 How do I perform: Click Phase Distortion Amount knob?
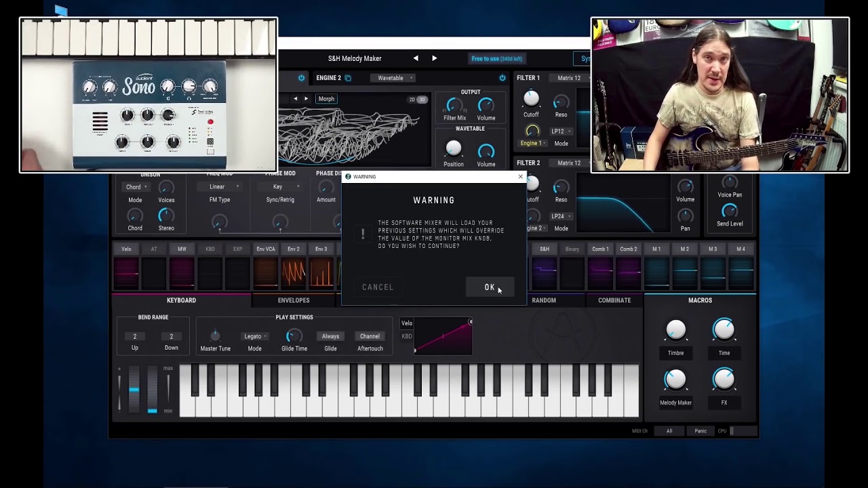[325, 187]
